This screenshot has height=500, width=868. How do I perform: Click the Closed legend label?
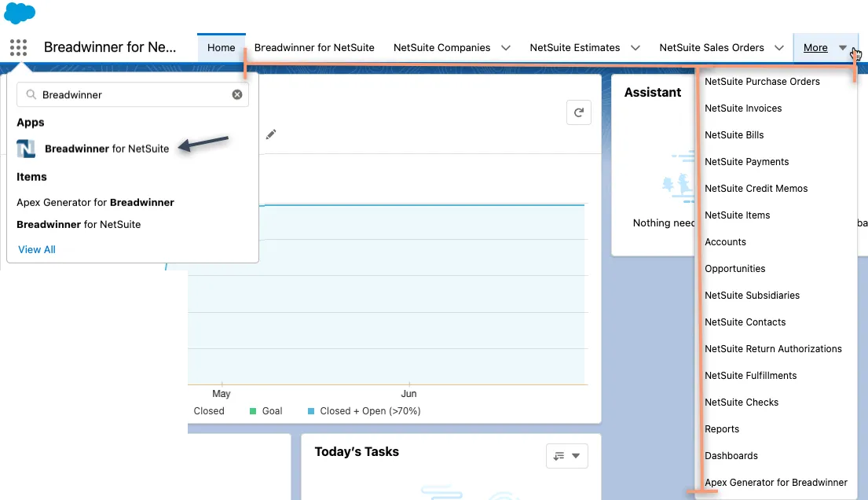click(x=209, y=410)
